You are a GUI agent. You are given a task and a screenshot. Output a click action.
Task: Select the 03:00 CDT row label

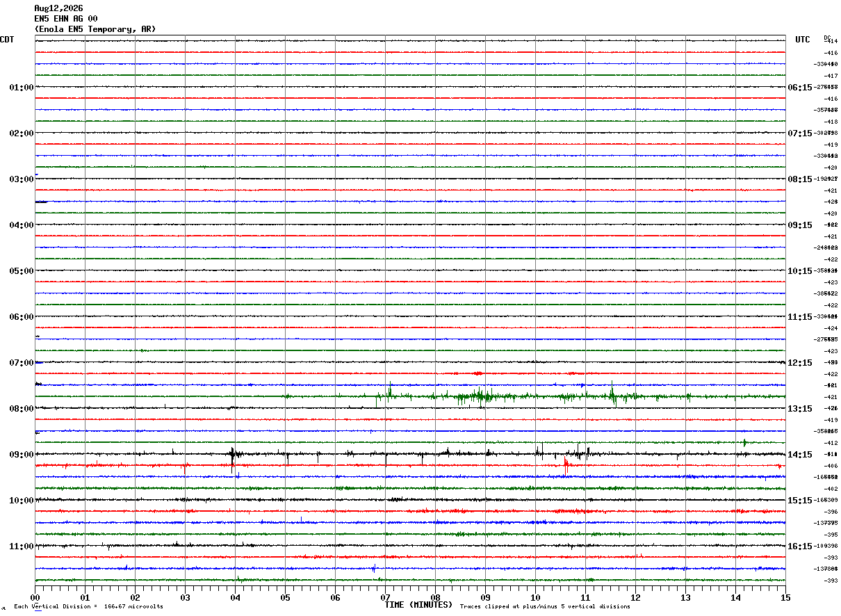tap(22, 179)
